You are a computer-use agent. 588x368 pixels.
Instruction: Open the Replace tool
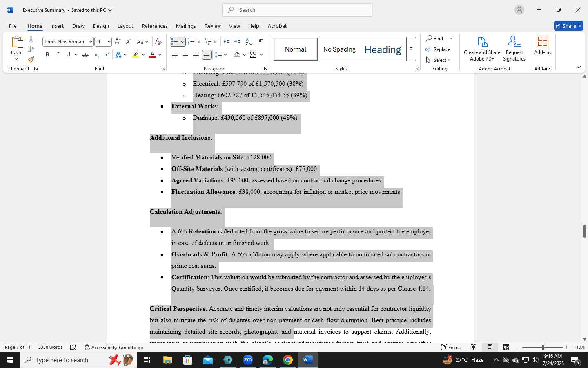pos(438,49)
